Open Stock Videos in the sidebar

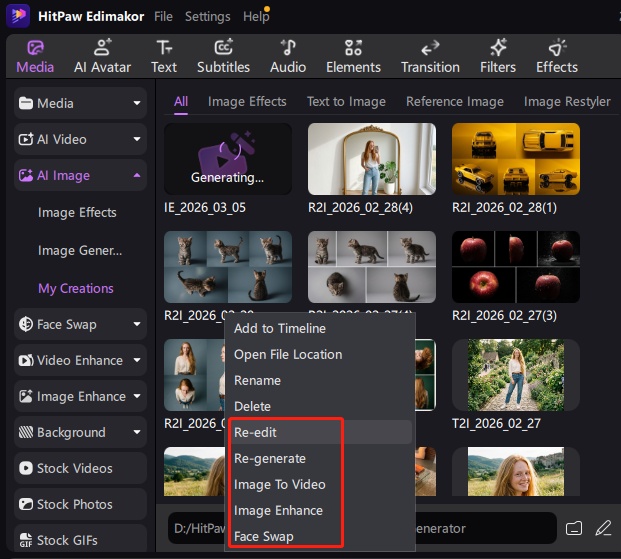click(74, 468)
